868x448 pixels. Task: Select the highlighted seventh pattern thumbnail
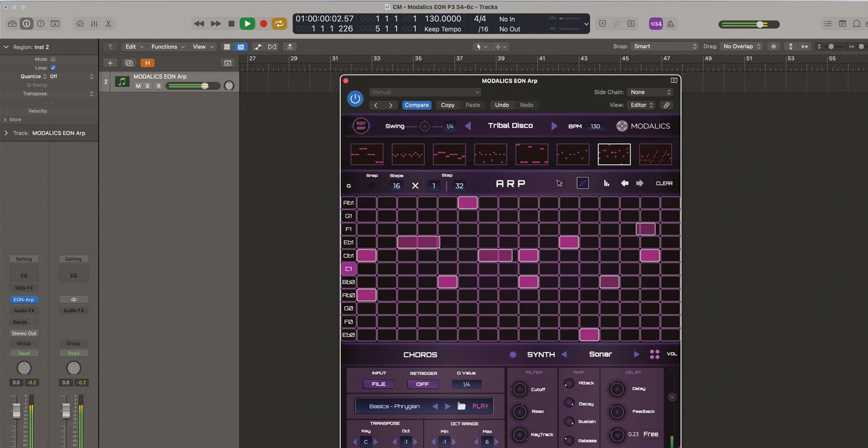pyautogui.click(x=614, y=154)
